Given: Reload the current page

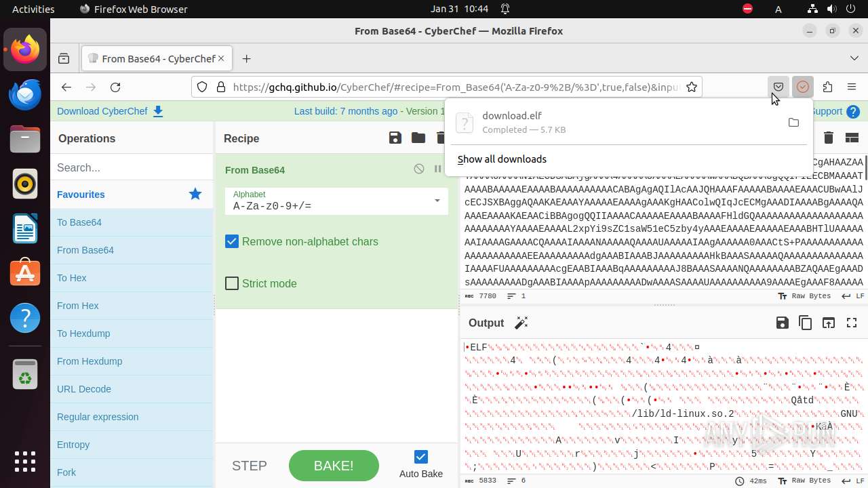Looking at the screenshot, I should tap(115, 87).
